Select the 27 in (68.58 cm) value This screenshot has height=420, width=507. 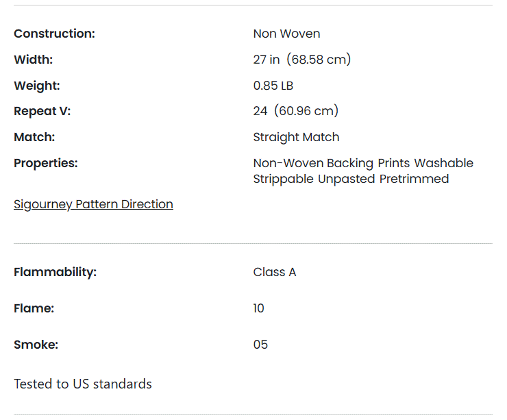302,60
